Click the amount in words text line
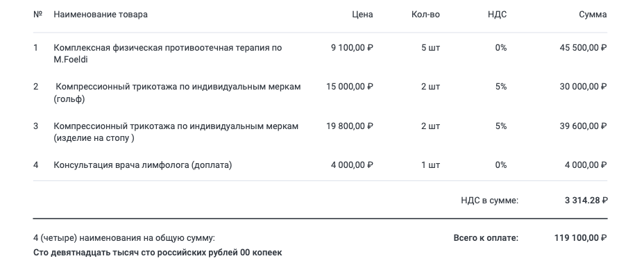The image size is (644, 279). click(158, 253)
